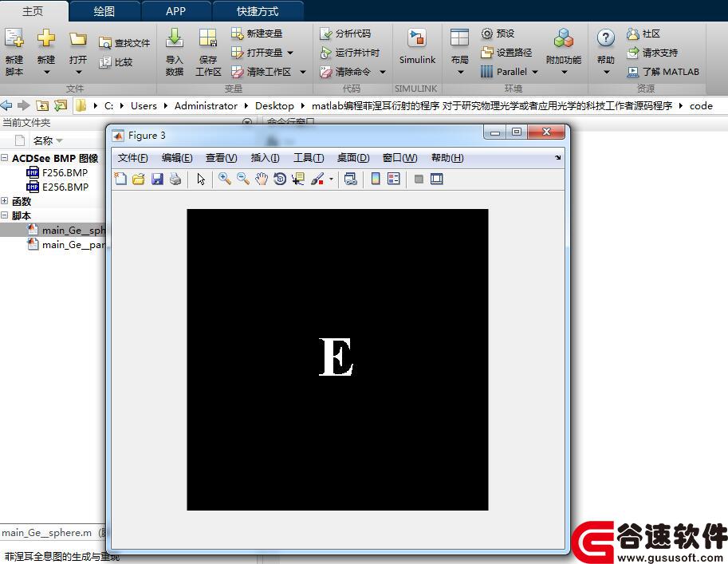The height and width of the screenshot is (564, 728).
Task: Click the New Script (新建脚本) icon
Action: [14, 38]
